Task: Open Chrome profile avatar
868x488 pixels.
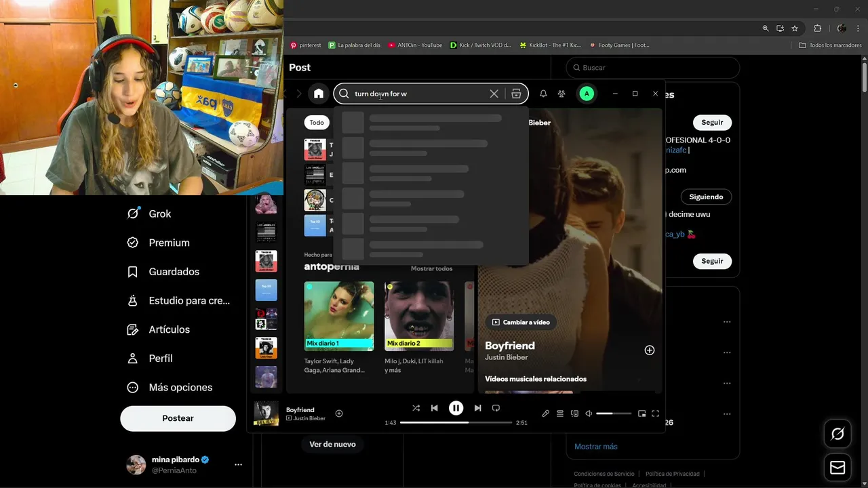Action: click(842, 28)
